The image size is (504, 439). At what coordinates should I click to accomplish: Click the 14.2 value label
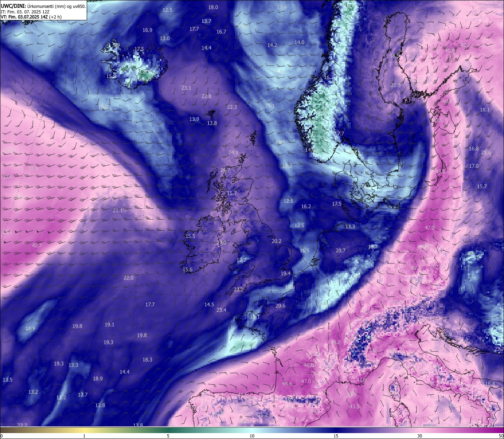[272, 45]
